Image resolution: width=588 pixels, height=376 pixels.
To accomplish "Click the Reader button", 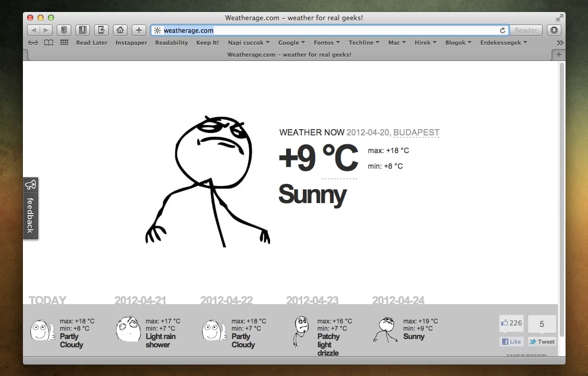I will [x=526, y=30].
